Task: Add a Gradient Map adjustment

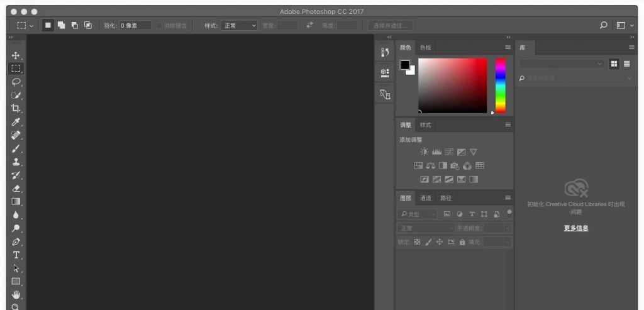Action: click(x=474, y=179)
